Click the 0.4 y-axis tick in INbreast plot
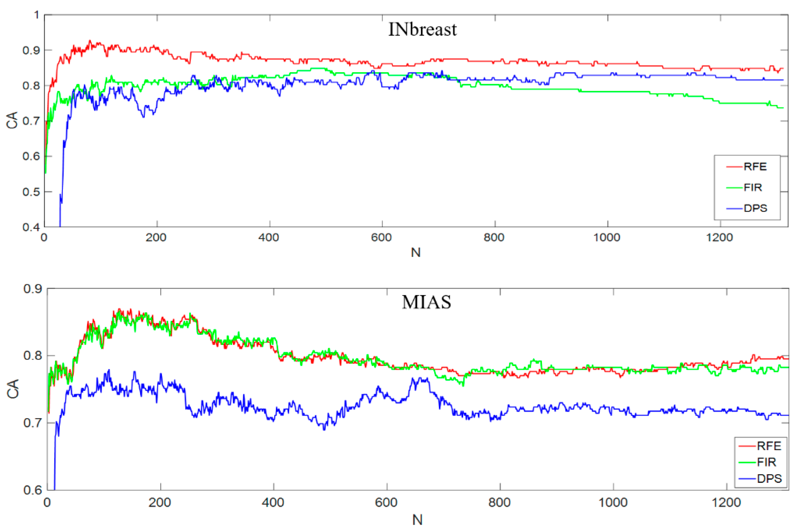The height and width of the screenshot is (532, 797). 31,227
